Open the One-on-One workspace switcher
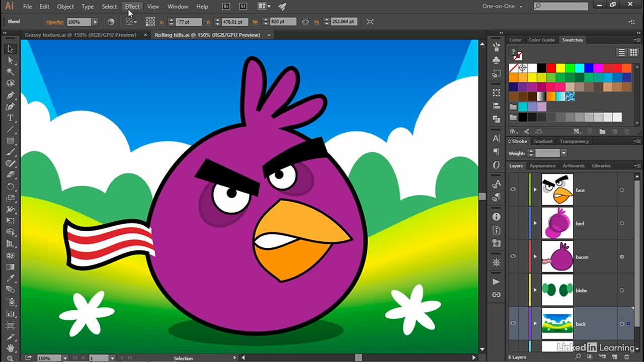This screenshot has width=644, height=362. click(502, 7)
